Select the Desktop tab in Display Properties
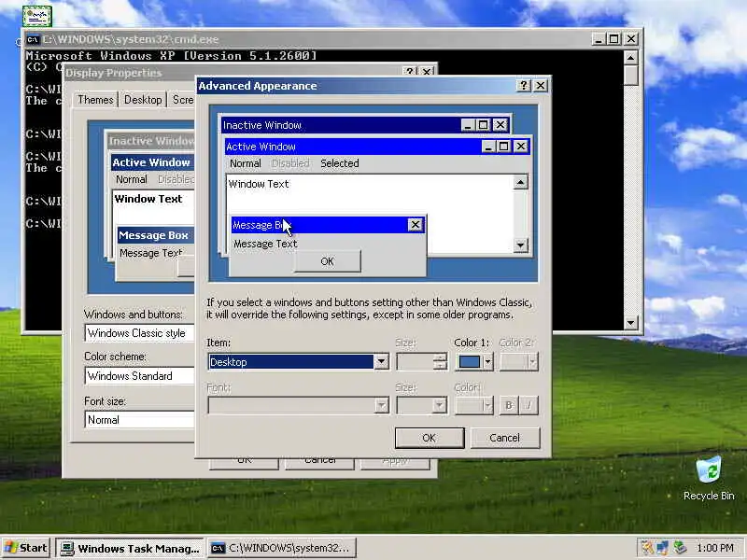747x560 pixels. [143, 100]
